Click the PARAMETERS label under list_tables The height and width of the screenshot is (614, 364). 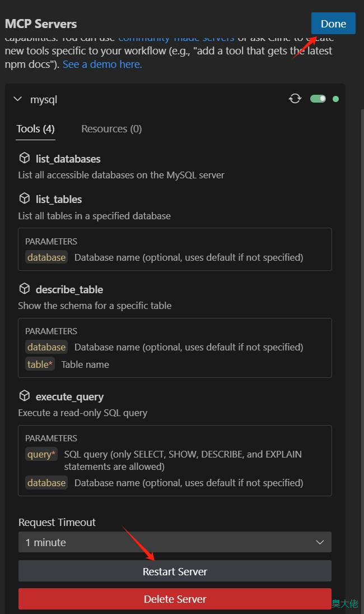51,241
